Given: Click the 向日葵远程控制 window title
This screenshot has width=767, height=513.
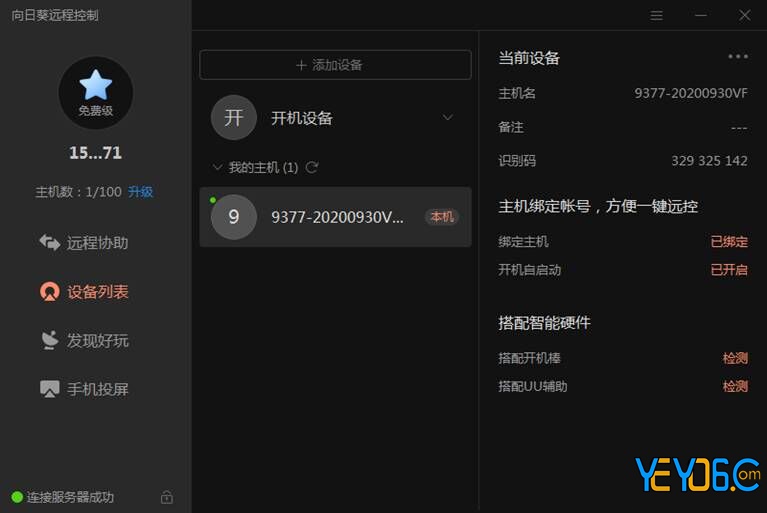Looking at the screenshot, I should pos(55,16).
